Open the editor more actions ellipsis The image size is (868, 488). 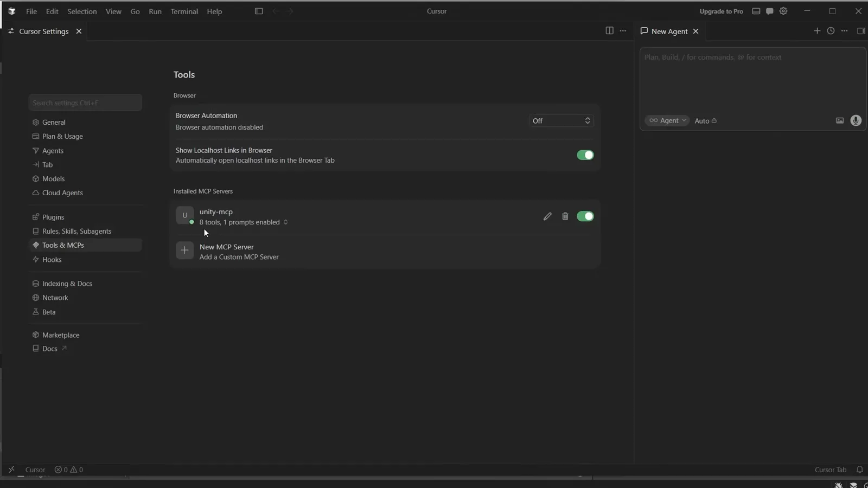click(x=623, y=31)
